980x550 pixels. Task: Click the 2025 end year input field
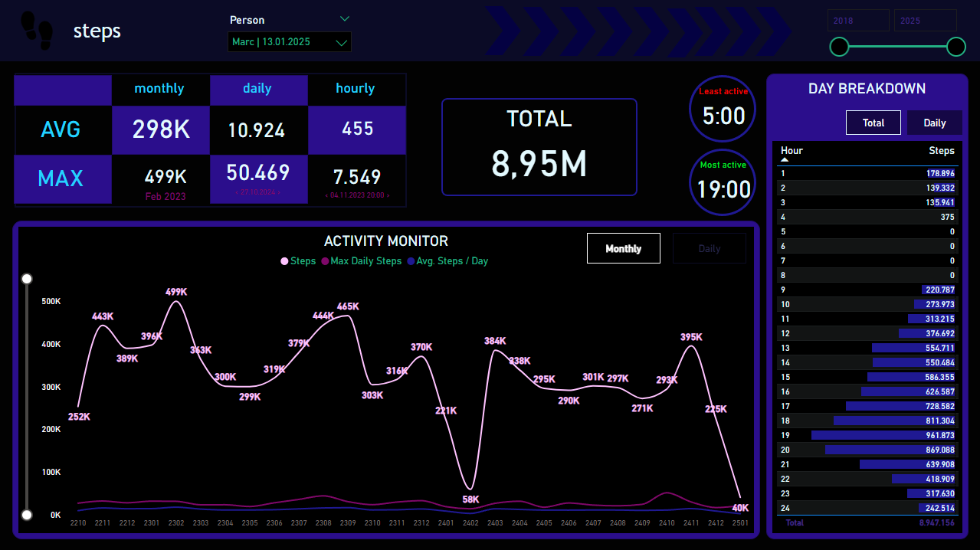click(925, 21)
